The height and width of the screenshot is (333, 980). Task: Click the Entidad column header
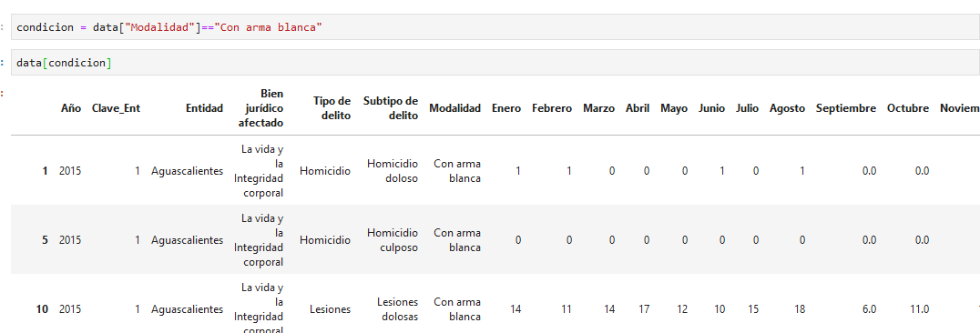[x=204, y=108]
